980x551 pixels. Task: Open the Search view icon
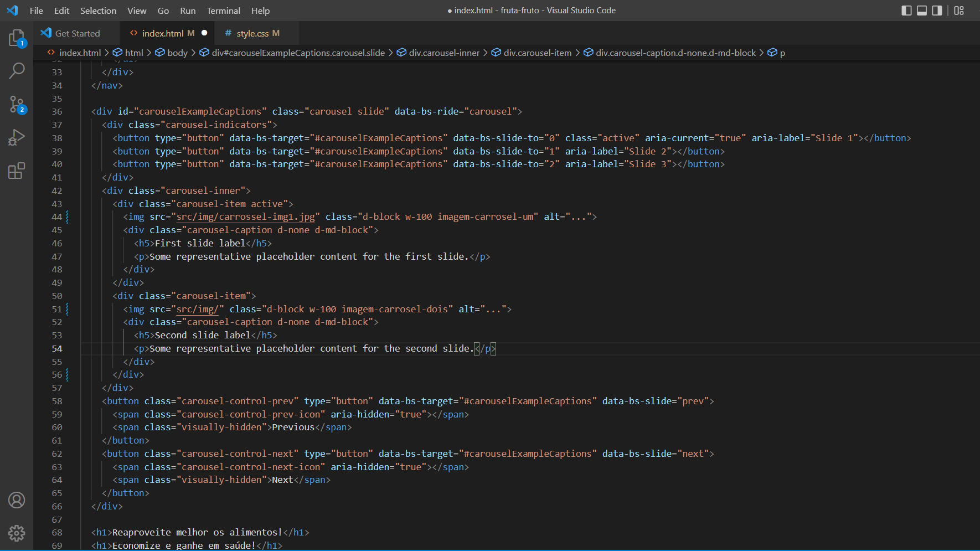(x=17, y=71)
